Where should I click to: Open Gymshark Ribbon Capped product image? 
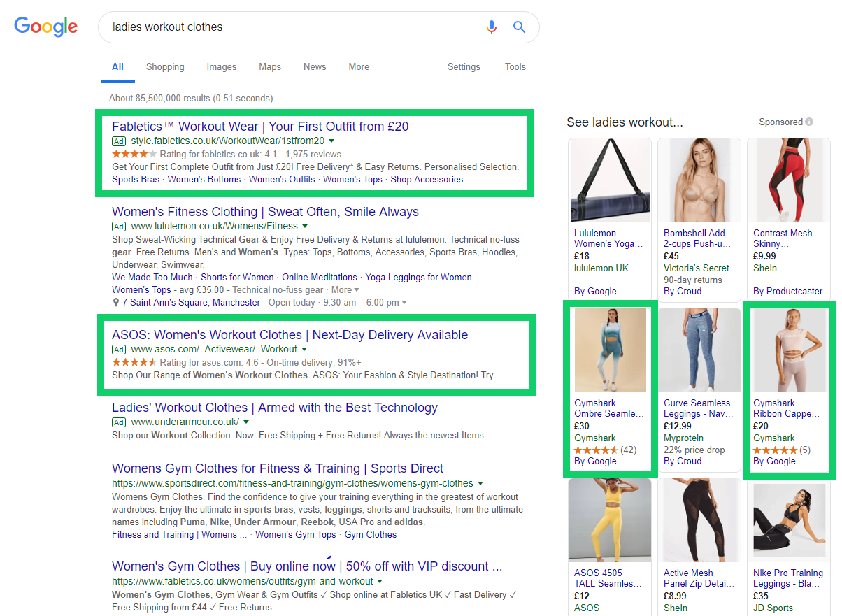[789, 350]
